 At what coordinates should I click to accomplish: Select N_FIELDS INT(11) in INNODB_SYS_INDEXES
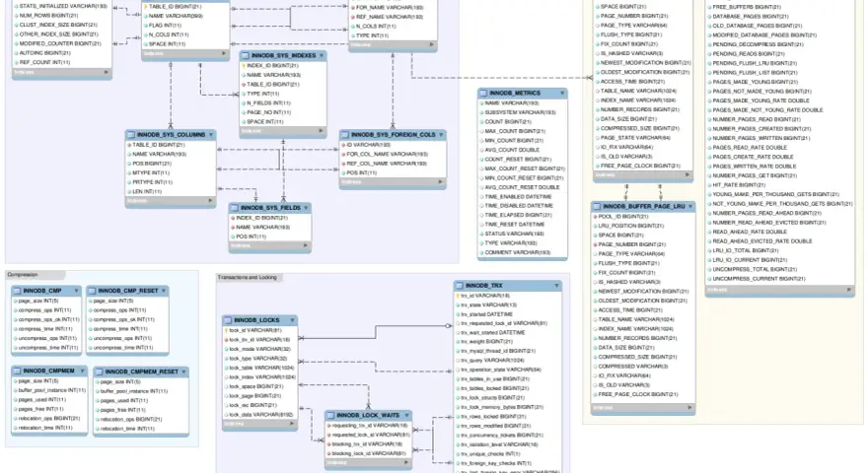(268, 103)
